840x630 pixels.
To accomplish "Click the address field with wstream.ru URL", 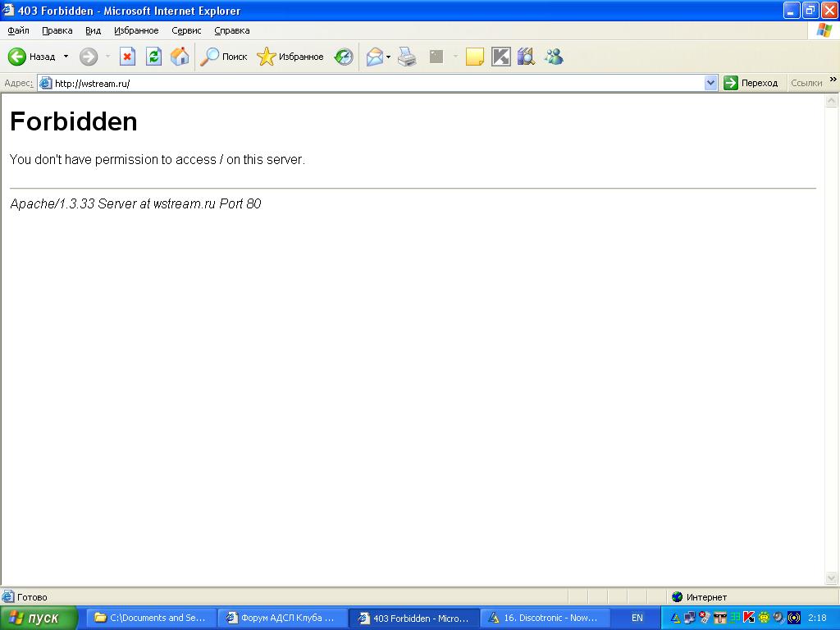I will [369, 83].
